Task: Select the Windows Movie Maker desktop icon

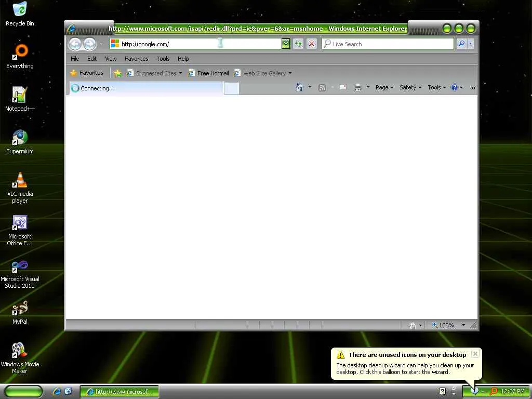Action: click(20, 358)
